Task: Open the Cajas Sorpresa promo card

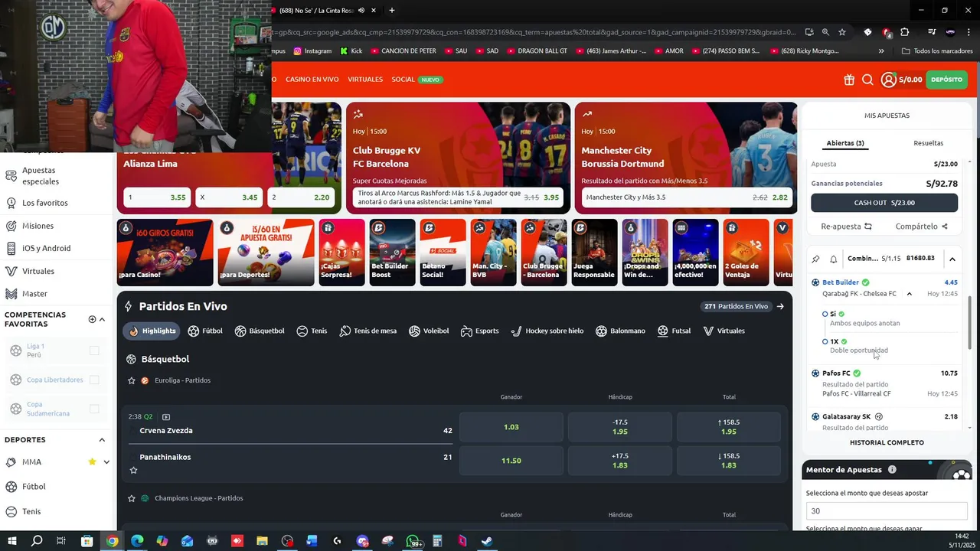Action: point(342,253)
